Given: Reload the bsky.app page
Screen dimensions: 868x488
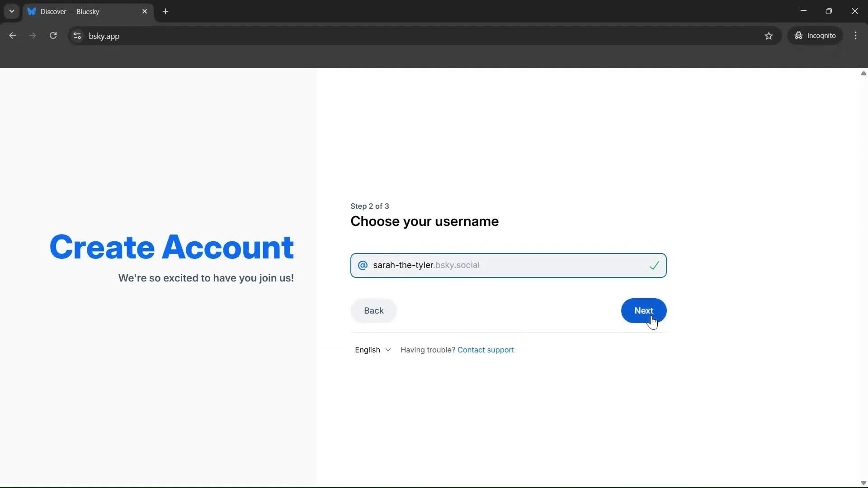Looking at the screenshot, I should [x=53, y=36].
